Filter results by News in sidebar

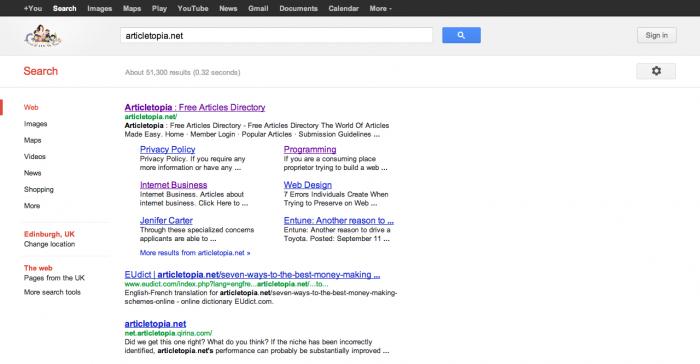point(33,173)
